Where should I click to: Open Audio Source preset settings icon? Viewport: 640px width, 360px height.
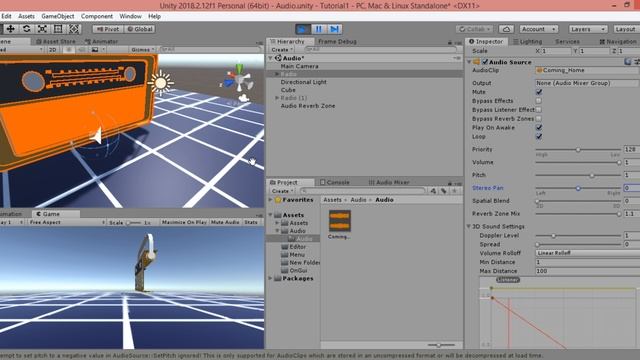click(x=636, y=62)
